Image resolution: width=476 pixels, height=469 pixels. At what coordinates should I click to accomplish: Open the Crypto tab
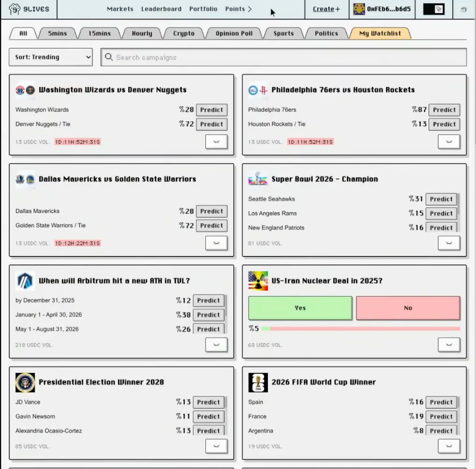click(x=184, y=33)
